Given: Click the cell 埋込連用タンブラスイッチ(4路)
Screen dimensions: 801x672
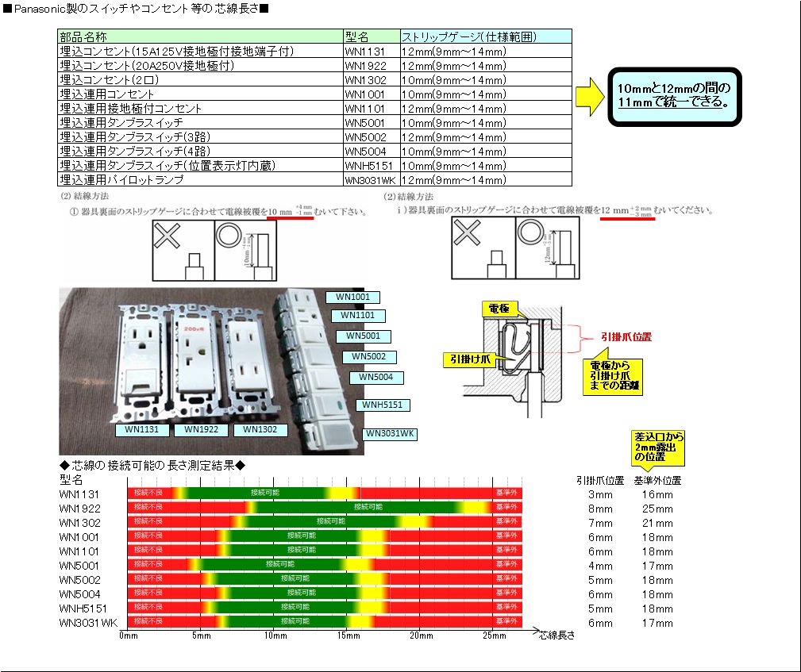Looking at the screenshot, I should pos(200,151).
